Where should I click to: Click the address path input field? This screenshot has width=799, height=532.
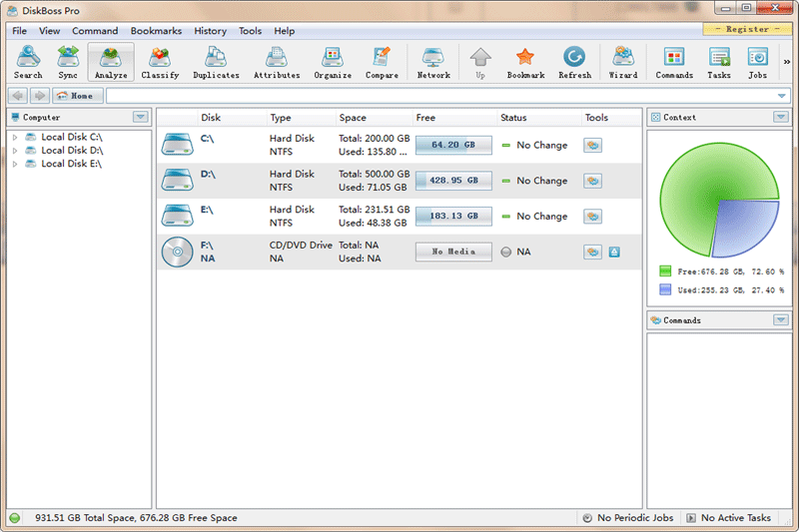tap(439, 96)
